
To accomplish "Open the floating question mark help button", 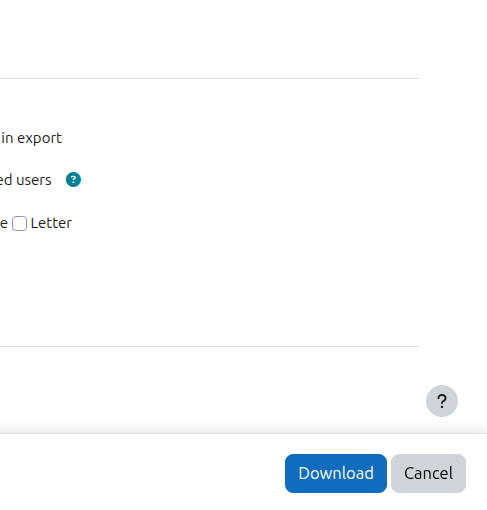I will point(442,401).
